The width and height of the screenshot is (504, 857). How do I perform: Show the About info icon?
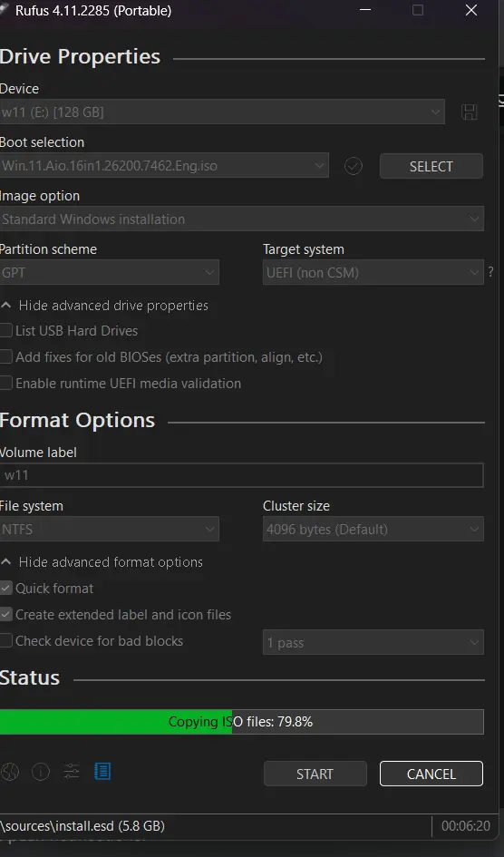click(41, 771)
